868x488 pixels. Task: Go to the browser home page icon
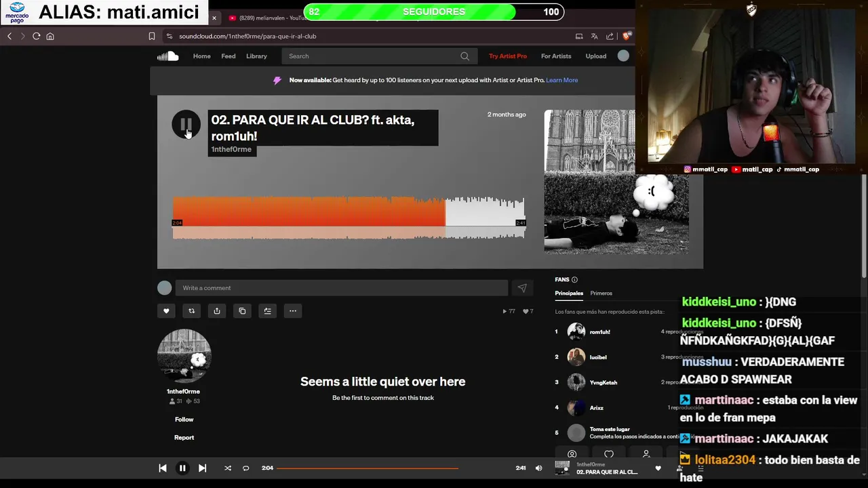click(50, 36)
